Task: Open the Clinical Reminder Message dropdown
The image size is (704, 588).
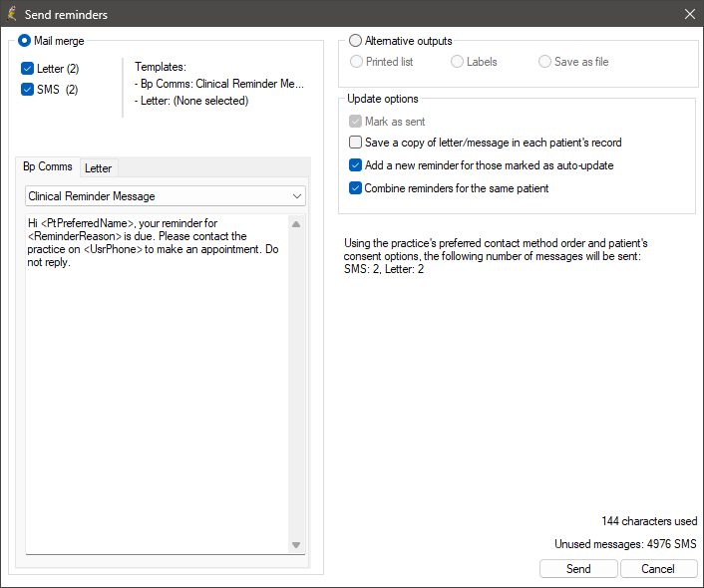Action: click(x=166, y=196)
